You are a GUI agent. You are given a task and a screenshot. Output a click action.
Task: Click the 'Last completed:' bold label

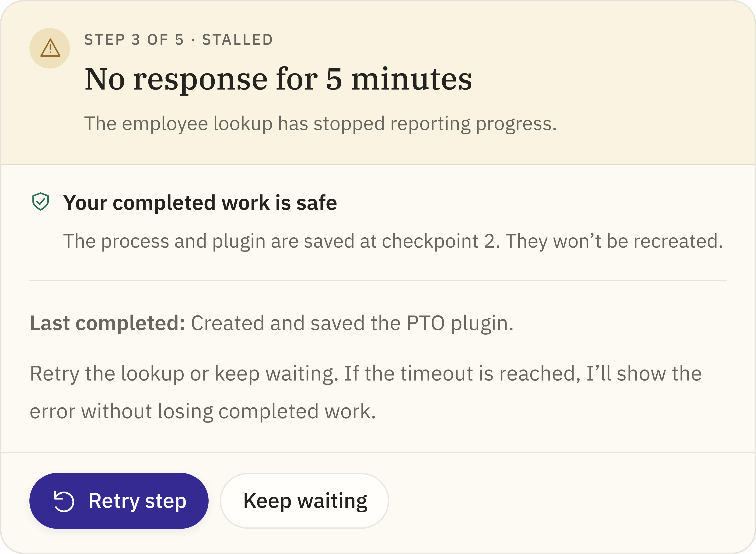(107, 323)
